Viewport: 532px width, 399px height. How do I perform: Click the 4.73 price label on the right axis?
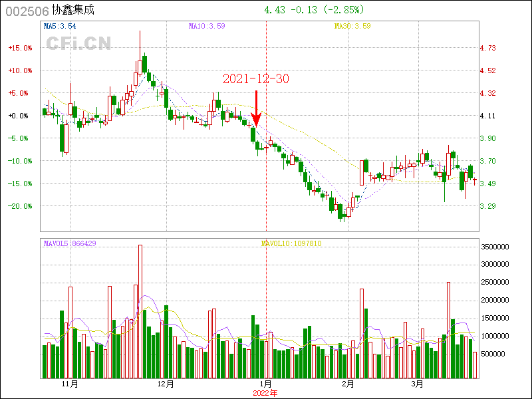(x=487, y=48)
